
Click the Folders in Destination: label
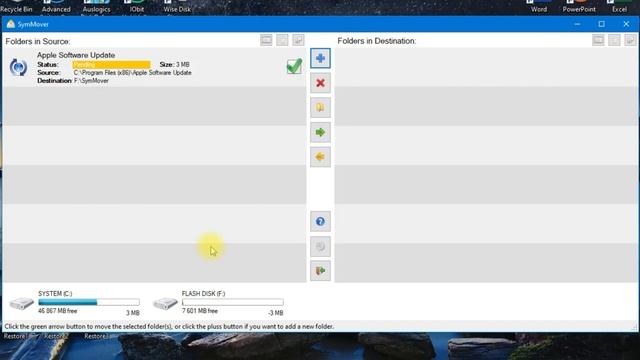377,41
